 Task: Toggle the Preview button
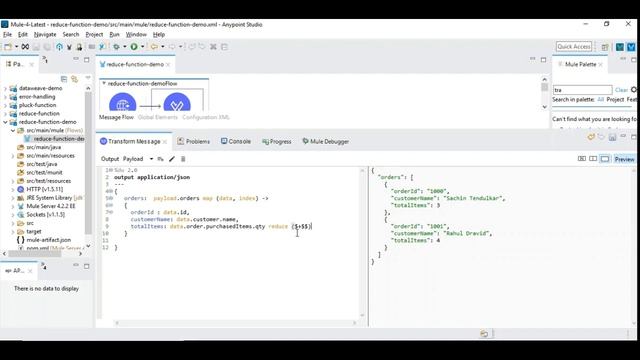point(624,159)
